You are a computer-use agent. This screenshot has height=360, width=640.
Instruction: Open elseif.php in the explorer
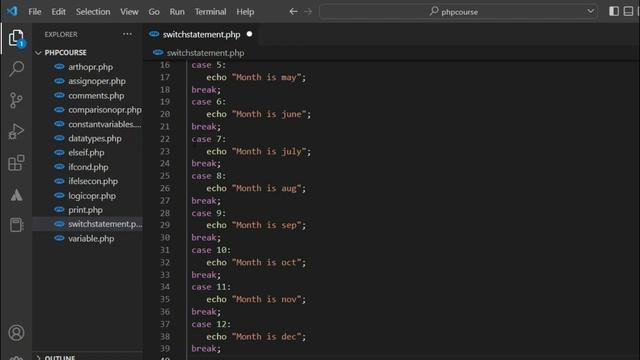86,152
